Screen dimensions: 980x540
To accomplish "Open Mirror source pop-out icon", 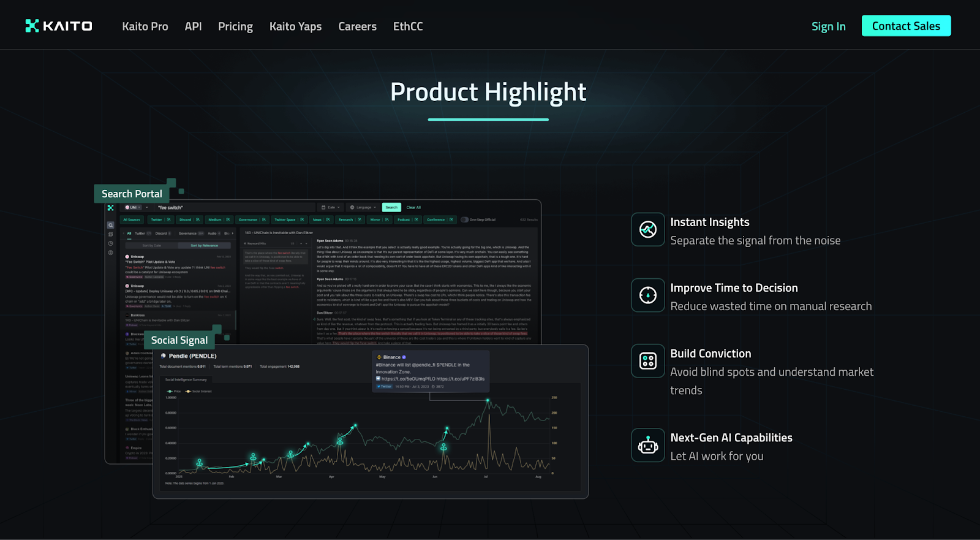I will pos(386,219).
